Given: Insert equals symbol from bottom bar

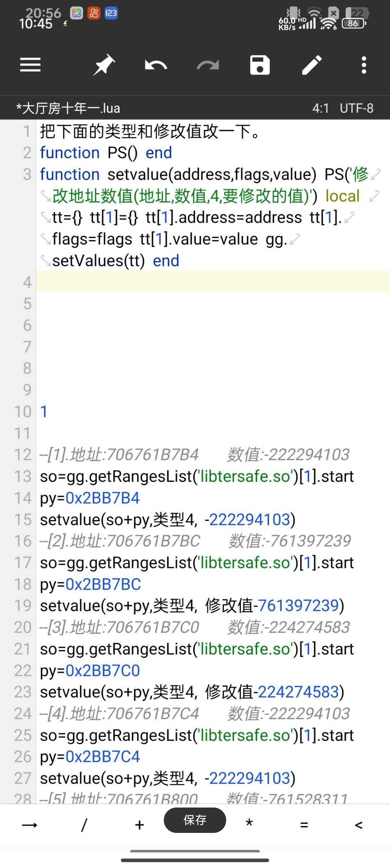Looking at the screenshot, I should pos(304,825).
